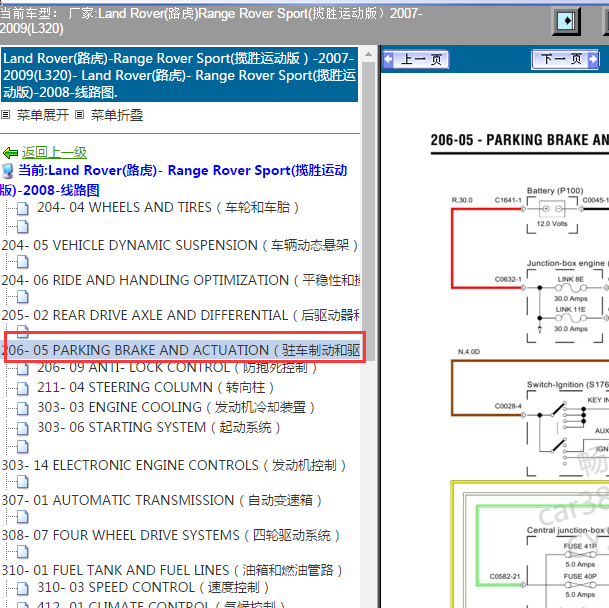Open 211-04 STEERING COLUMN

point(155,387)
